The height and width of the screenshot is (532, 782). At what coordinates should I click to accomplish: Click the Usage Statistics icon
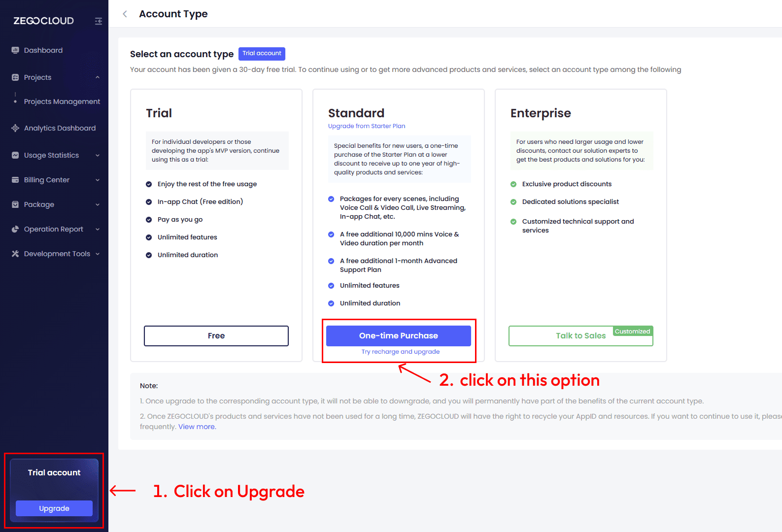click(15, 155)
